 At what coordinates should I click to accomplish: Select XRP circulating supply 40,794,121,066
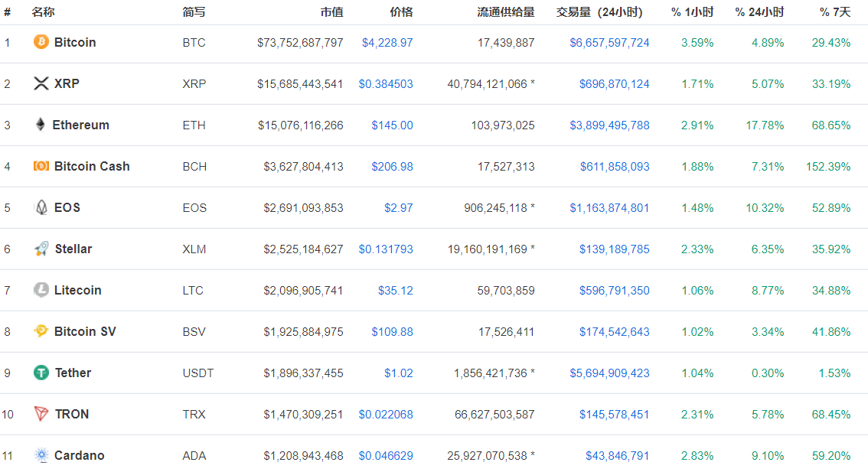(487, 84)
